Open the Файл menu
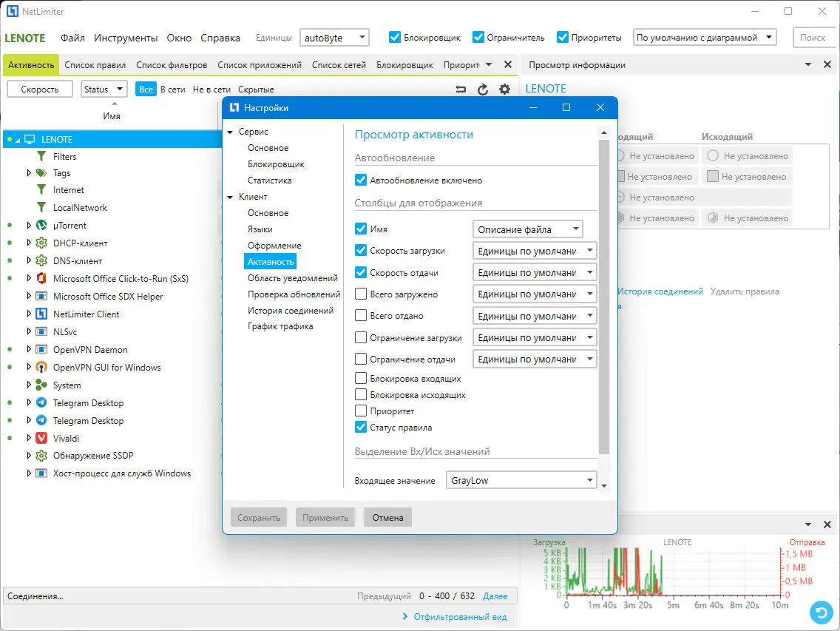 tap(72, 38)
